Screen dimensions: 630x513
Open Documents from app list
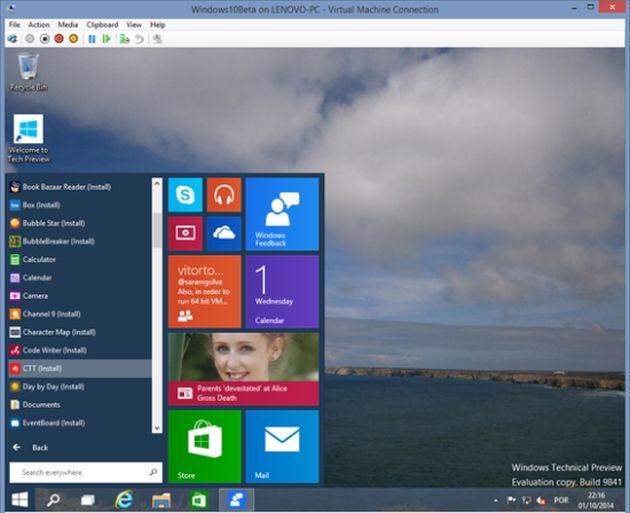[80, 405]
